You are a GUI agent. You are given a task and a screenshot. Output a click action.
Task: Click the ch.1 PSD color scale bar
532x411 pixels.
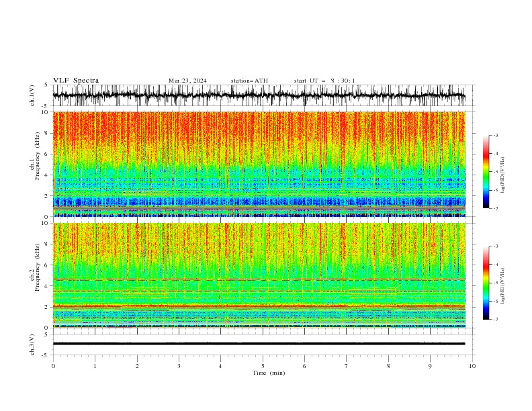tap(486, 172)
